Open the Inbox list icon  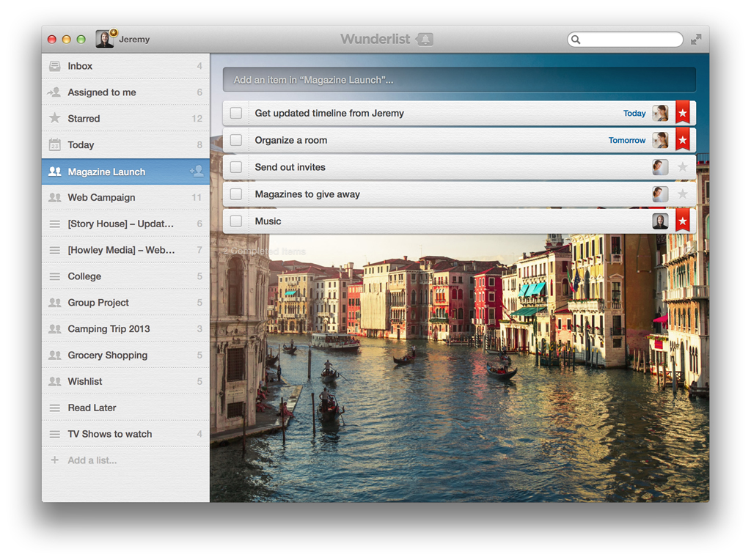(56, 66)
